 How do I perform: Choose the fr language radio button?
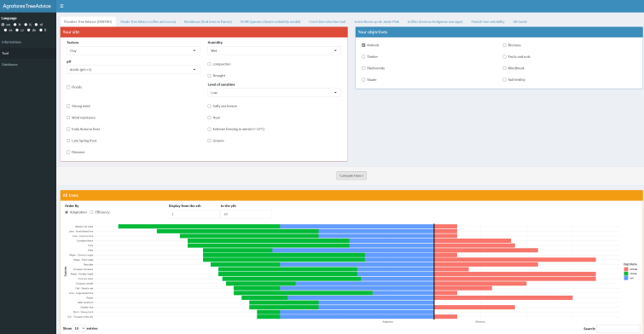[x=15, y=25]
